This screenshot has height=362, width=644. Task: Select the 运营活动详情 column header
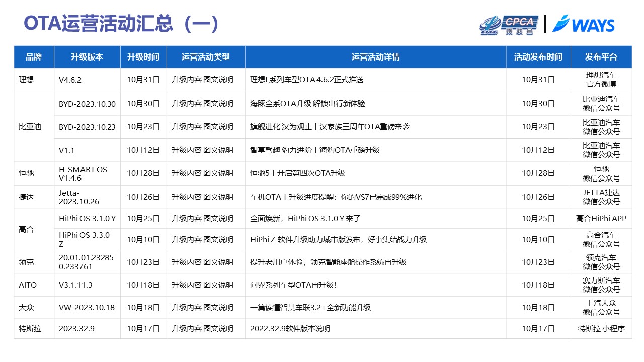pyautogui.click(x=375, y=57)
